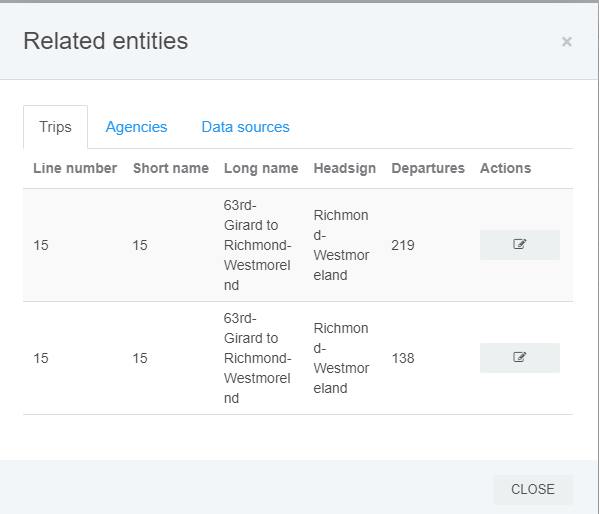599x514 pixels.
Task: Click the Actions column header
Action: pos(505,168)
